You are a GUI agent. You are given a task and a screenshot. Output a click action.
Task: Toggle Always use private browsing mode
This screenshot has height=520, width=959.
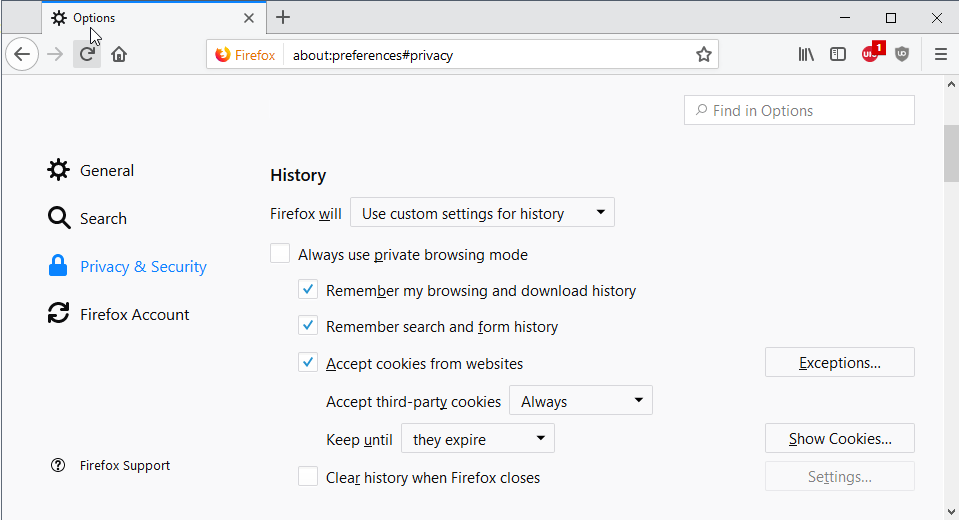coord(280,253)
